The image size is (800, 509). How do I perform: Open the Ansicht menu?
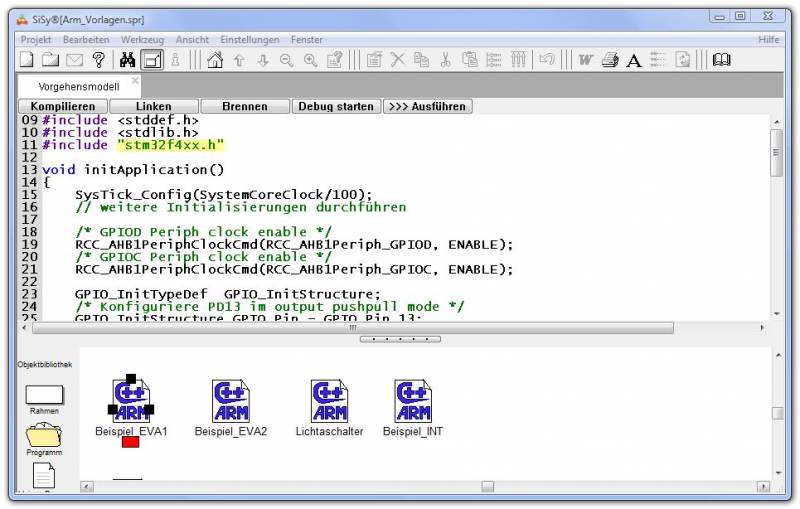[x=192, y=39]
